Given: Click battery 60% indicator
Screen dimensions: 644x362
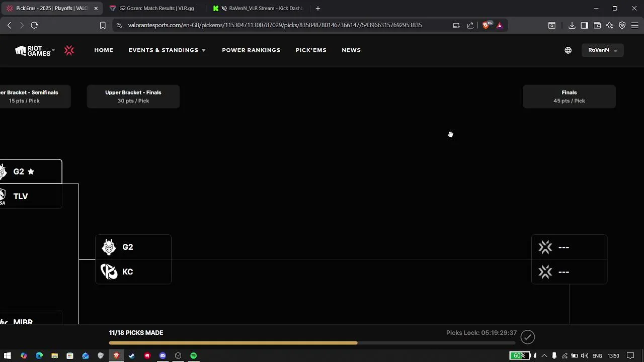Looking at the screenshot, I should (520, 356).
